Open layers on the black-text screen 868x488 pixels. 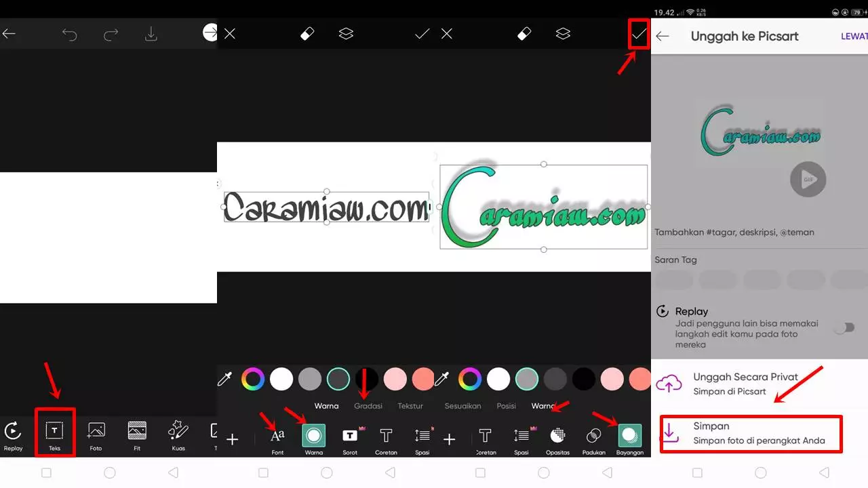346,33
